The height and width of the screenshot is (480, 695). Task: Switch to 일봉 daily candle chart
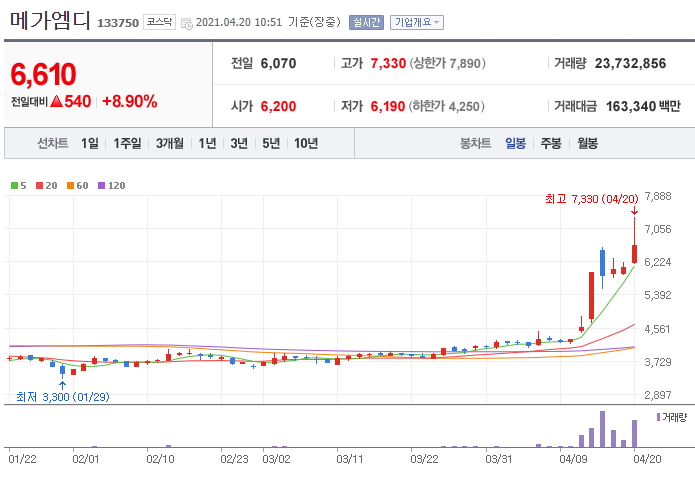click(515, 143)
